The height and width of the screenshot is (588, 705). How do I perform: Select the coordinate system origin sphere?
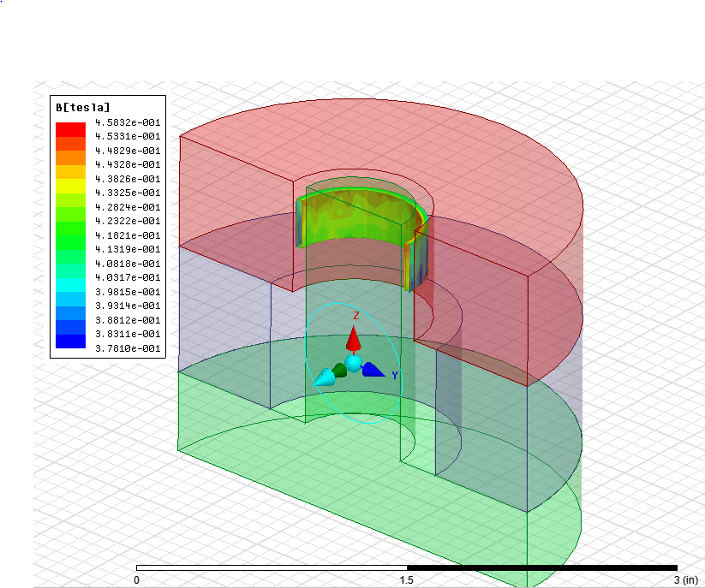[354, 365]
